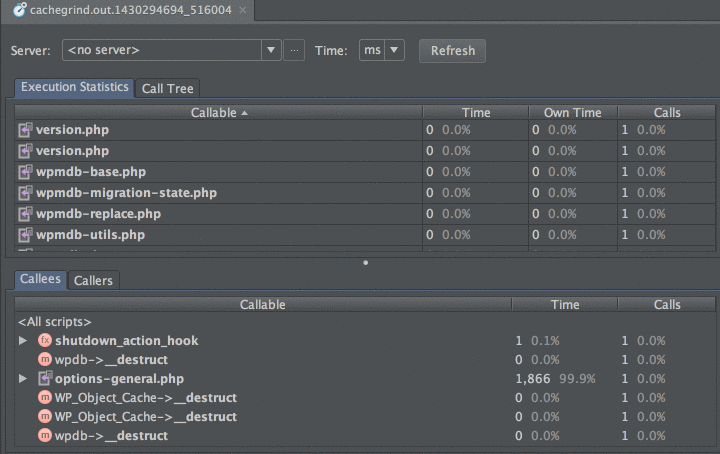Switch to the Callers tab
The width and height of the screenshot is (720, 454).
[x=93, y=280]
